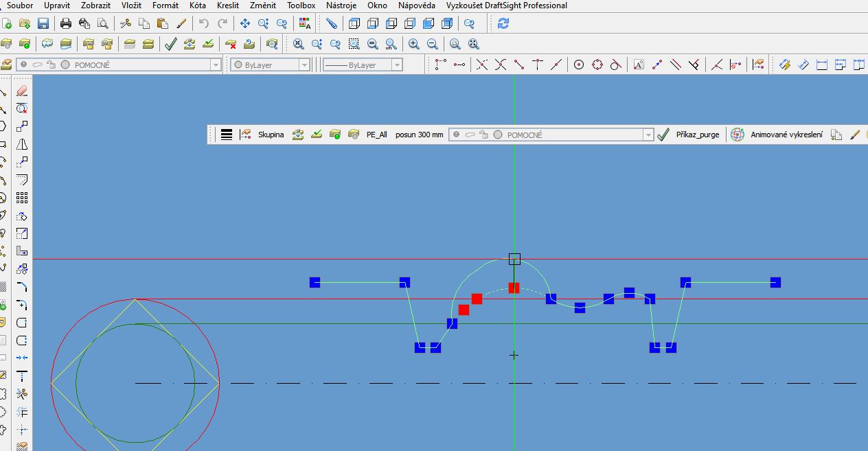Open the POMOCNÉ layer dropdown in top toolbar
868x451 pixels.
point(216,65)
